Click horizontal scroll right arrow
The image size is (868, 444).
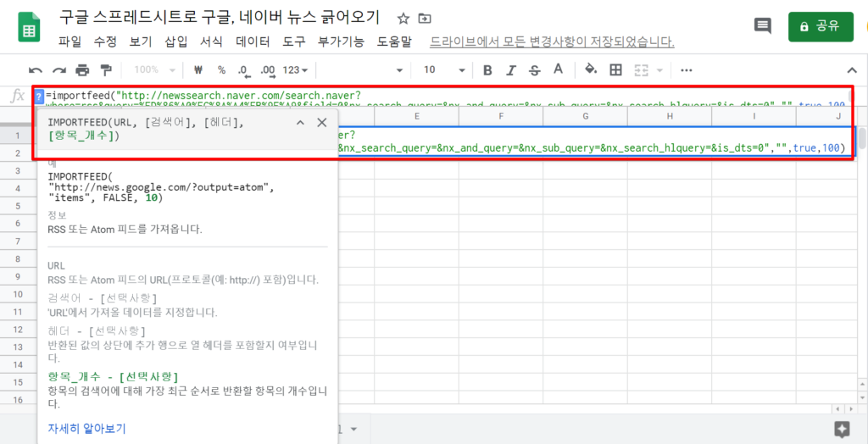[x=851, y=408]
